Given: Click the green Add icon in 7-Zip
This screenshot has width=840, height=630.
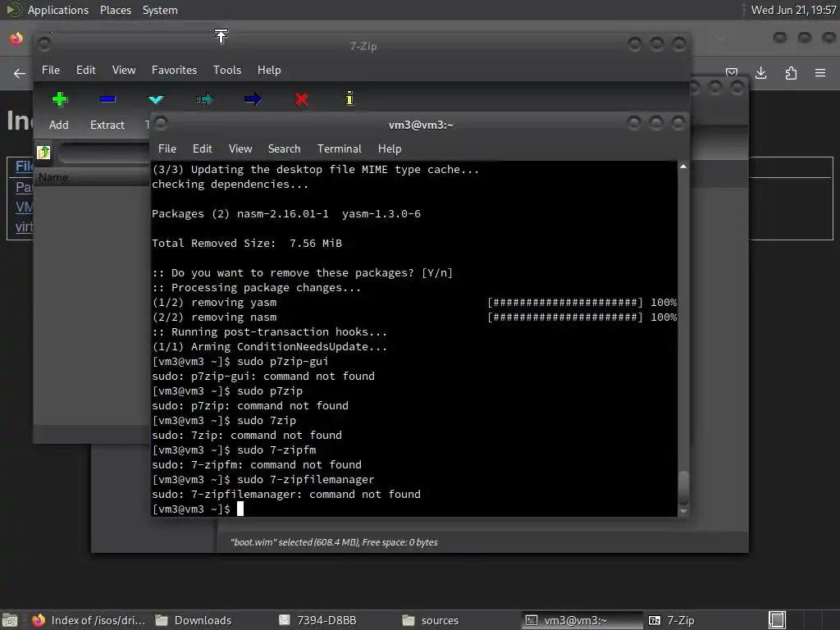Looking at the screenshot, I should pyautogui.click(x=59, y=99).
